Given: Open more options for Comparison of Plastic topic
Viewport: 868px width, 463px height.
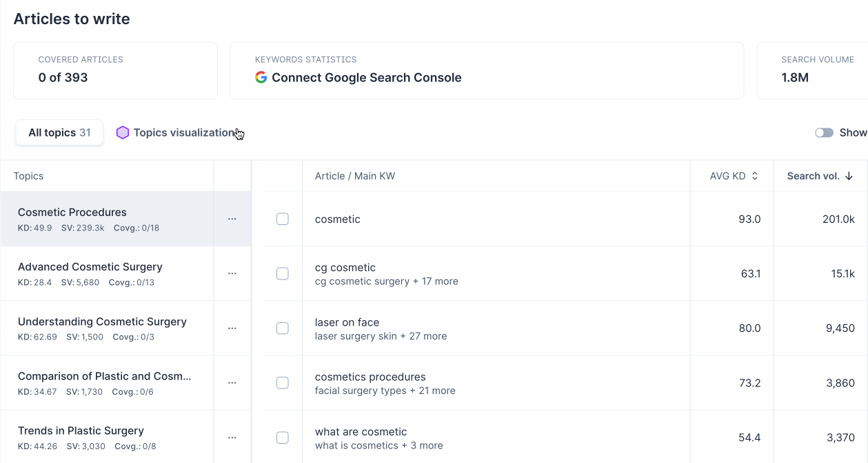Looking at the screenshot, I should pyautogui.click(x=232, y=382).
